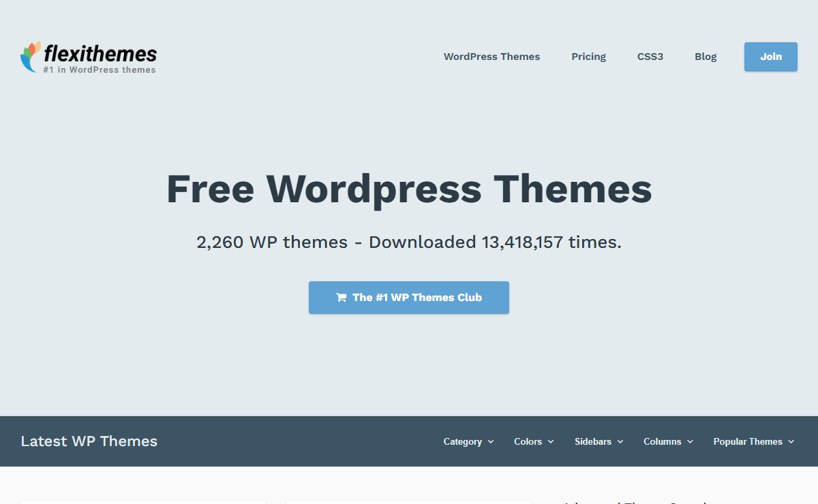The image size is (818, 504).
Task: Click the Latest WP Themes heading
Action: (89, 441)
